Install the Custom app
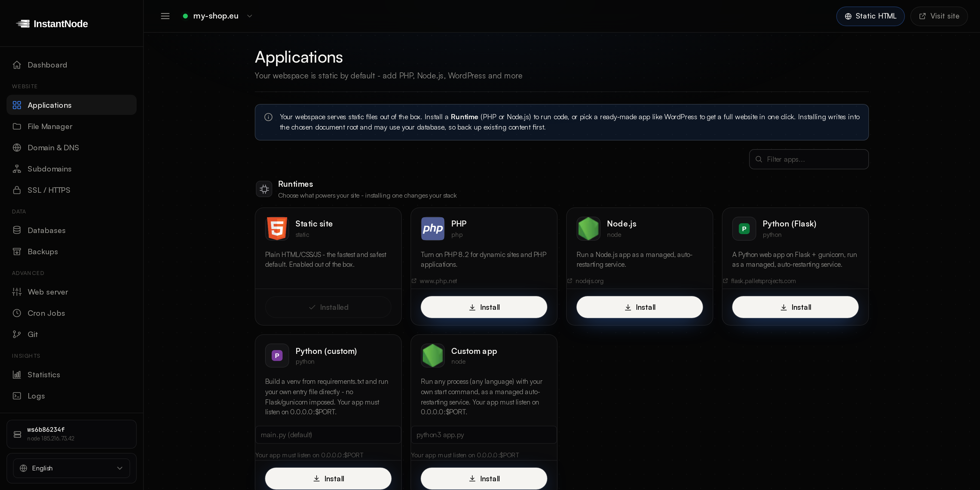This screenshot has width=980, height=490. pos(484,478)
